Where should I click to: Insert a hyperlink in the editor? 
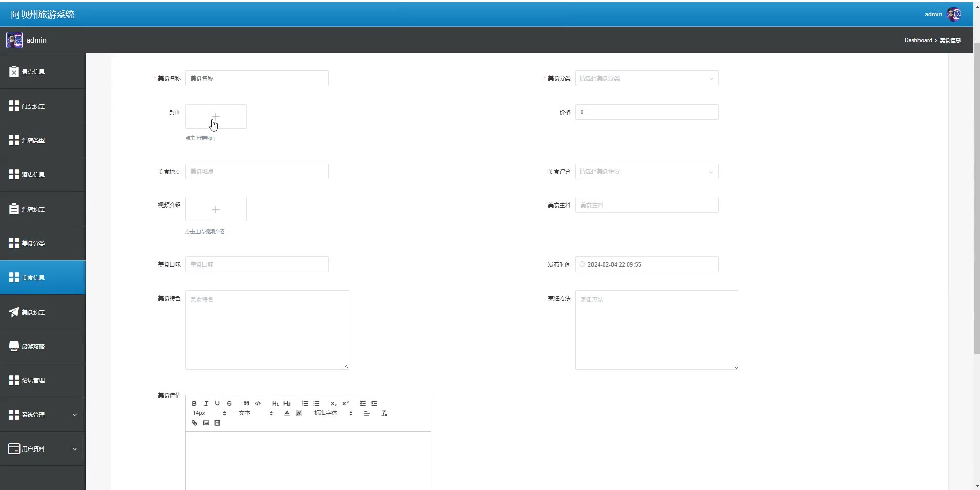194,423
